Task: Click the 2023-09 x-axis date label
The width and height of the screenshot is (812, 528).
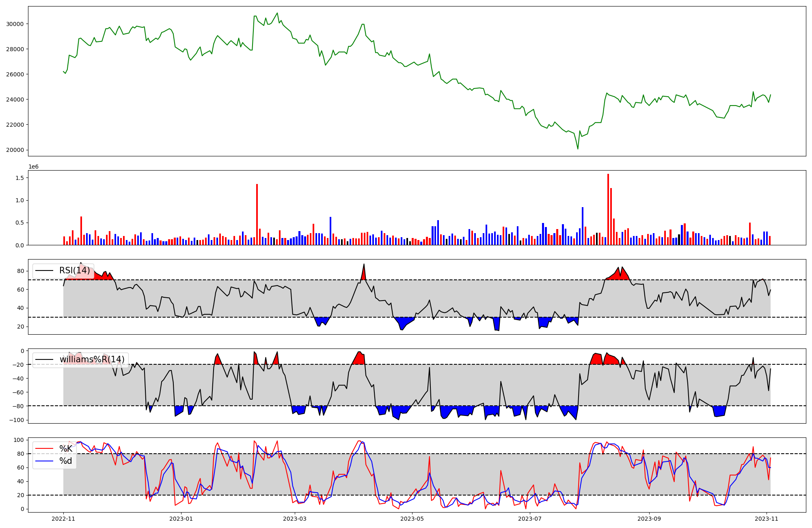Action: point(649,518)
